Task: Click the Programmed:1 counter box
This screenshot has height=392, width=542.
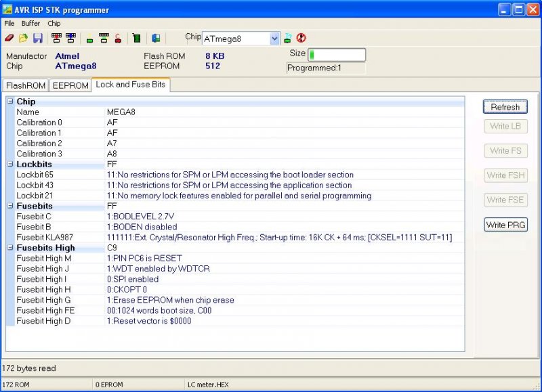Action: point(326,68)
